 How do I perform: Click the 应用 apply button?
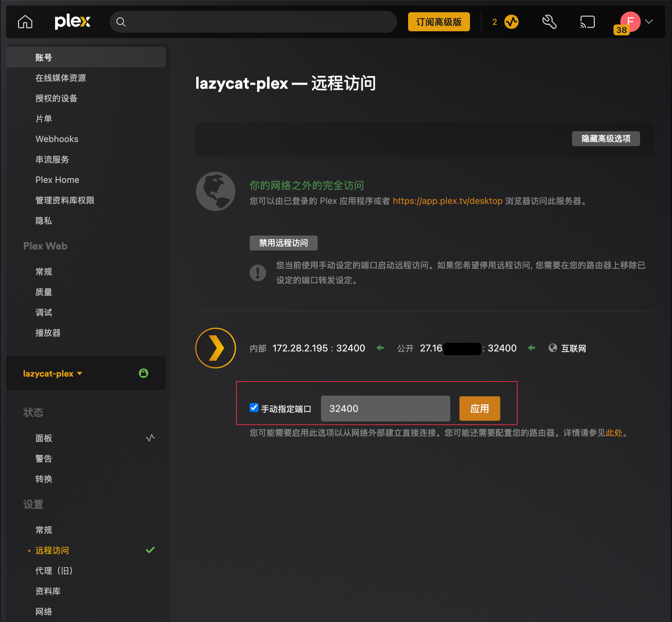pyautogui.click(x=480, y=409)
